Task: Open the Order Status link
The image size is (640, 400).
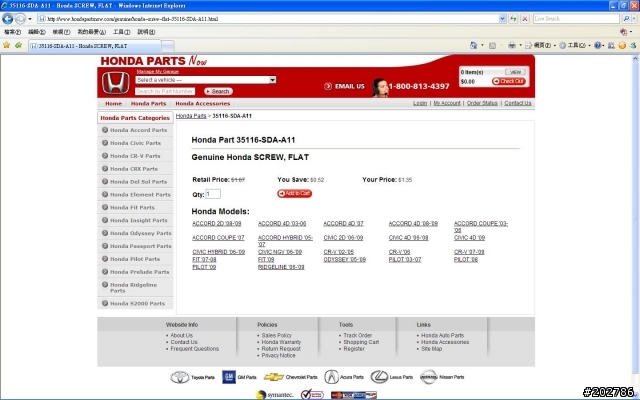Action: pyautogui.click(x=482, y=103)
